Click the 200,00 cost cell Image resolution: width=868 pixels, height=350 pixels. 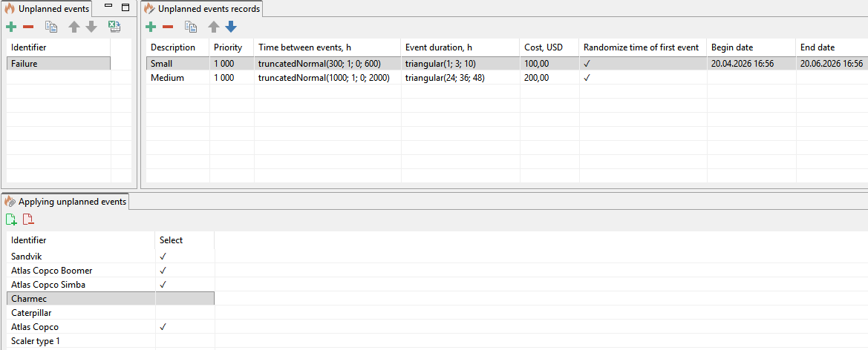point(549,78)
